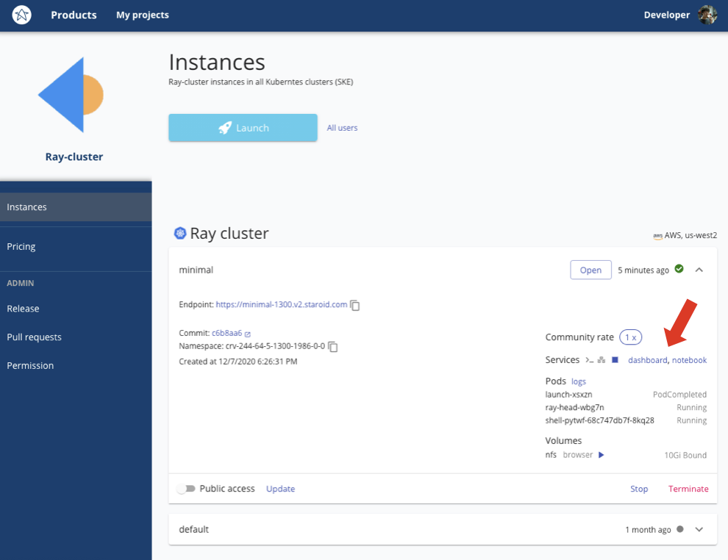
Task: Click the 5 minutes ago timestamp
Action: tap(643, 270)
